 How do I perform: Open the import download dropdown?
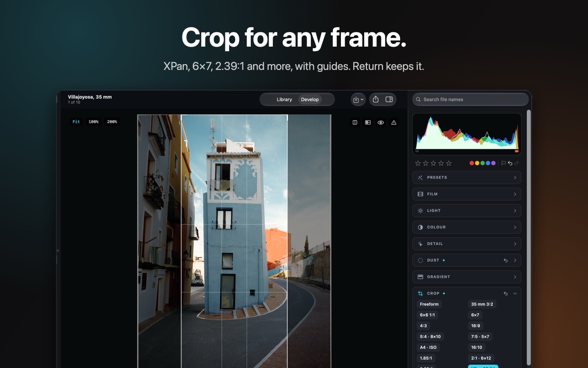(358, 99)
